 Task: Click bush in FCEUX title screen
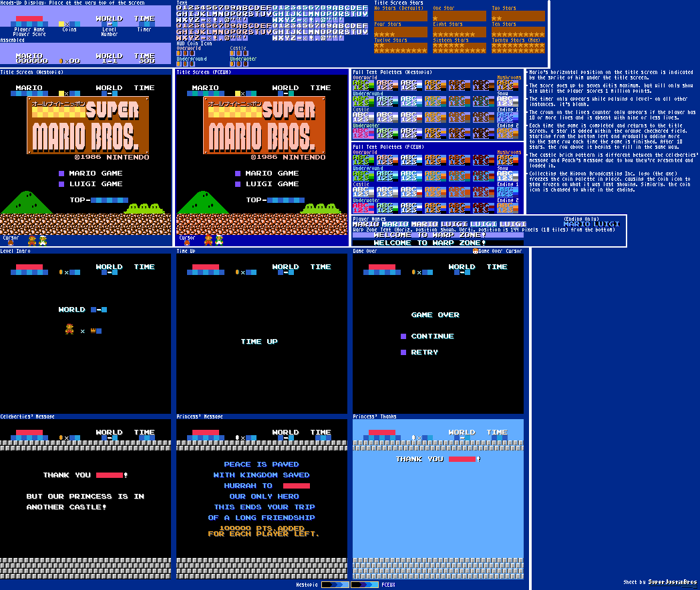(321, 208)
